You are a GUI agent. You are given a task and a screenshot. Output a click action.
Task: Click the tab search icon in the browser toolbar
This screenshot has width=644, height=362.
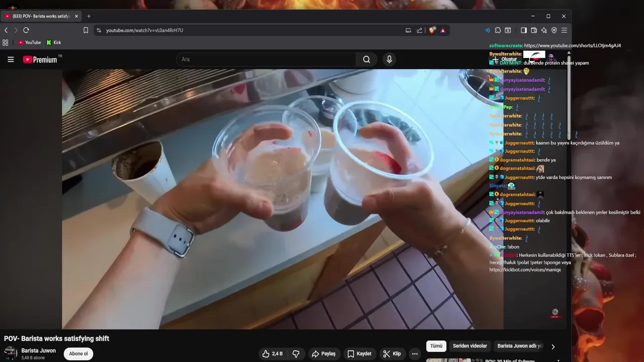click(508, 30)
